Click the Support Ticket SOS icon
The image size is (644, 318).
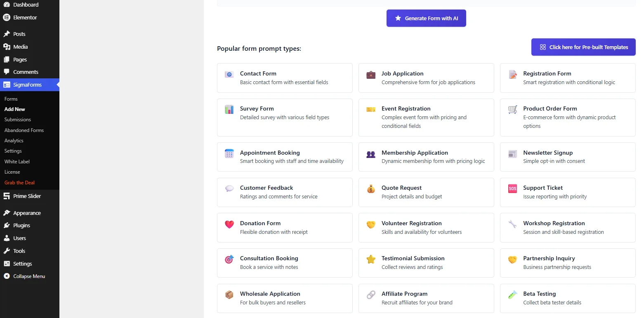click(512, 189)
